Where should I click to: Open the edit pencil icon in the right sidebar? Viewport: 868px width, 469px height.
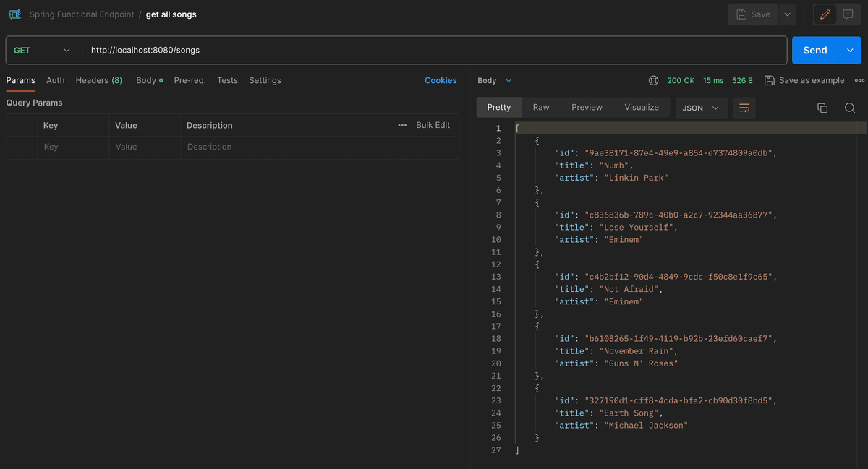825,14
